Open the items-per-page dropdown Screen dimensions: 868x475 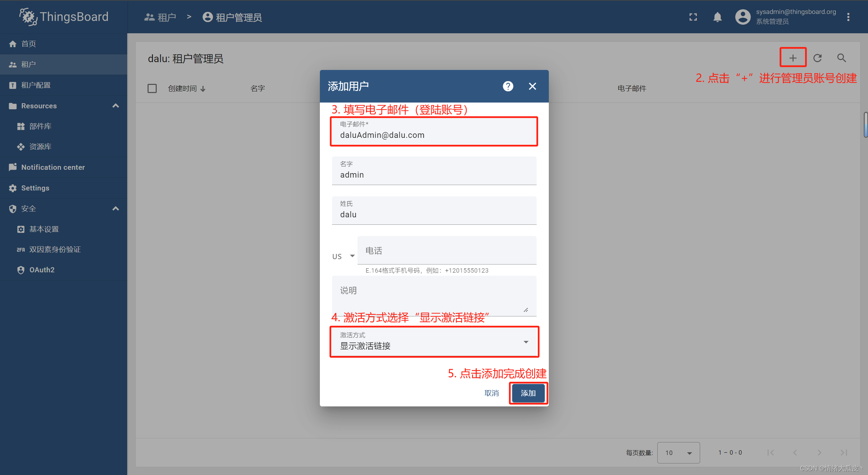tap(678, 453)
